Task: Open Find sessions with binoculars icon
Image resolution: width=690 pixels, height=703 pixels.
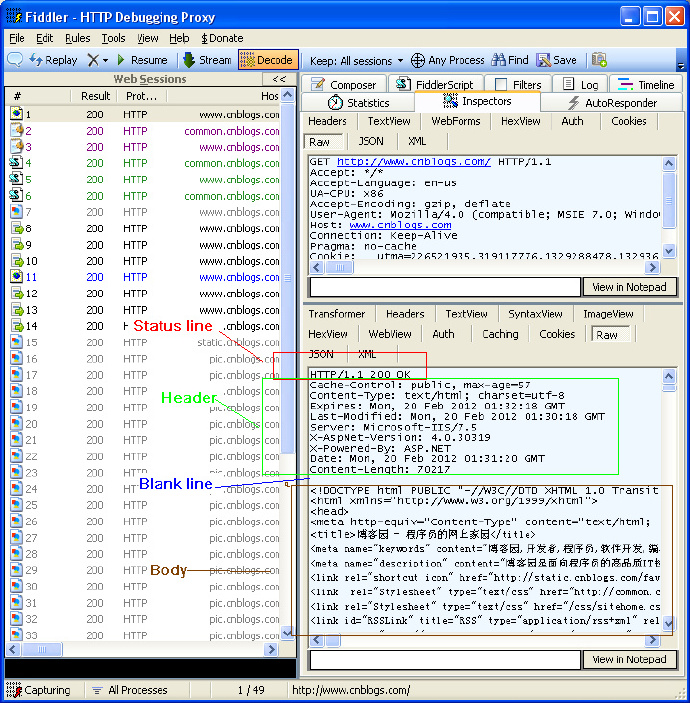Action: tap(510, 60)
